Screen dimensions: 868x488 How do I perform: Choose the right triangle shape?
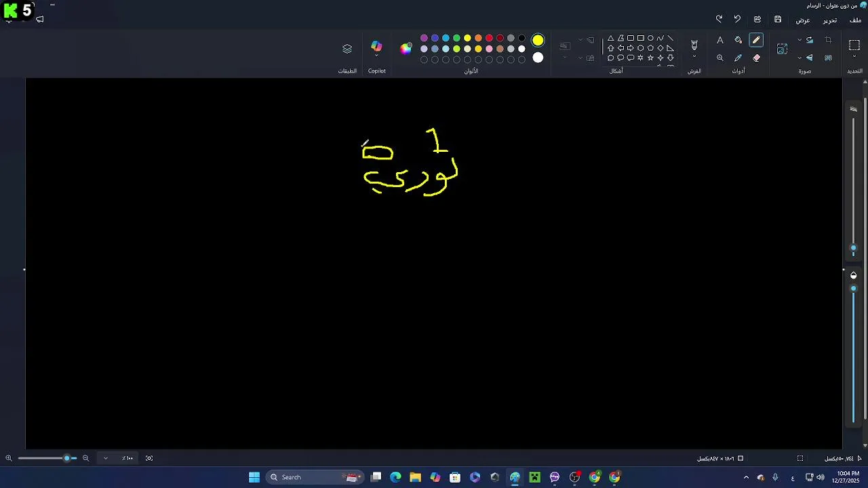670,48
